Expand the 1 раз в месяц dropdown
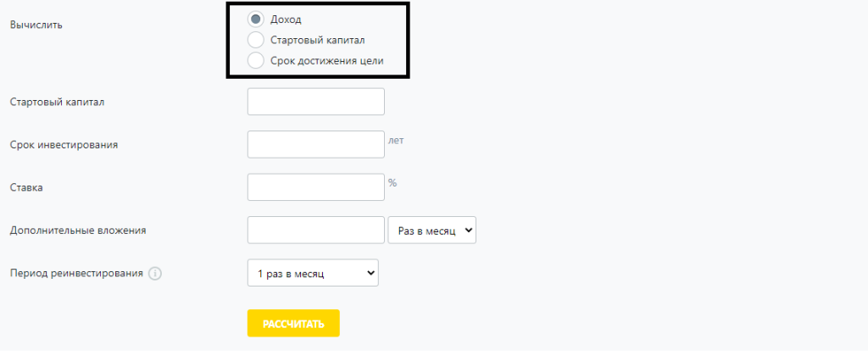This screenshot has width=868, height=356. tap(313, 273)
